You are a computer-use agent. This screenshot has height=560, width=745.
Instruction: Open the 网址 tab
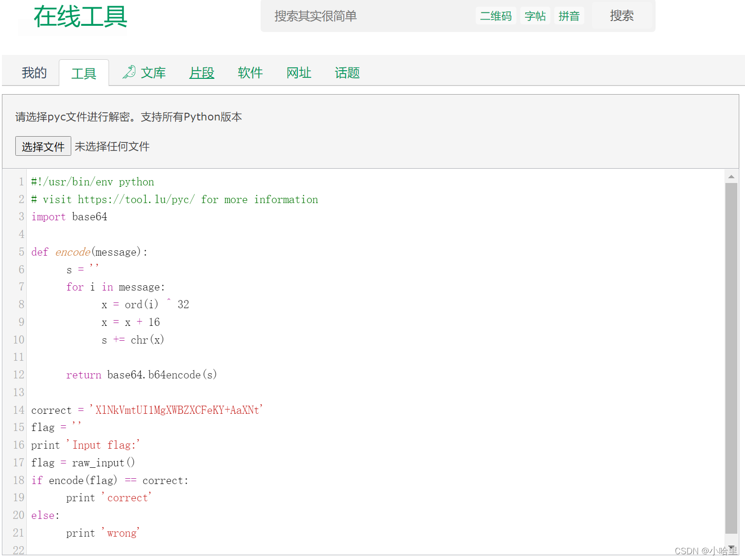(299, 73)
